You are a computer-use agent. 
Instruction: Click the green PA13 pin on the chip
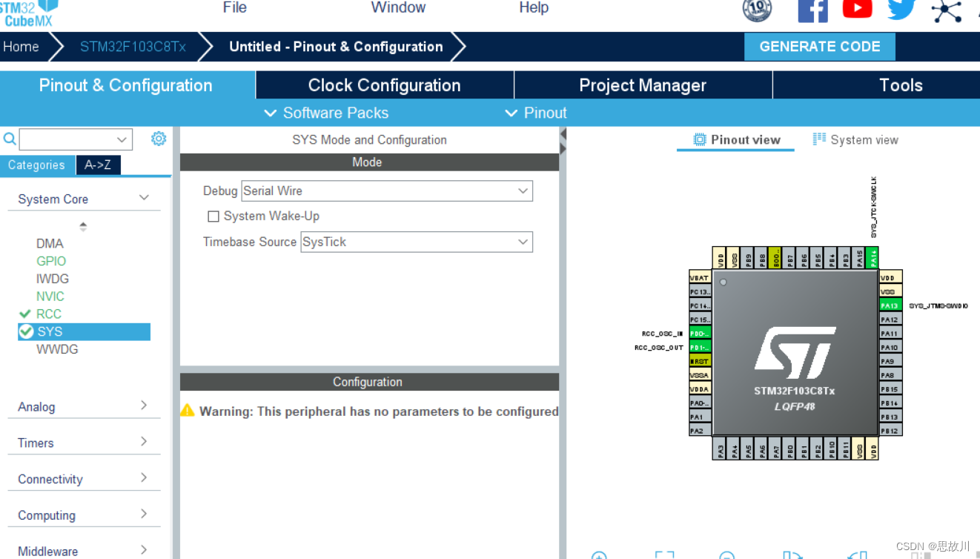pos(890,305)
